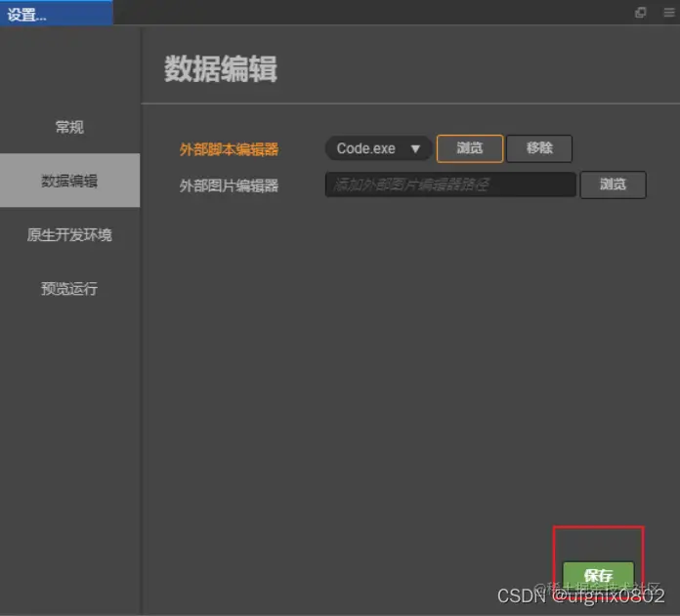The height and width of the screenshot is (616, 680).
Task: Click the 外部图片编辑器 label
Action: coord(229,185)
